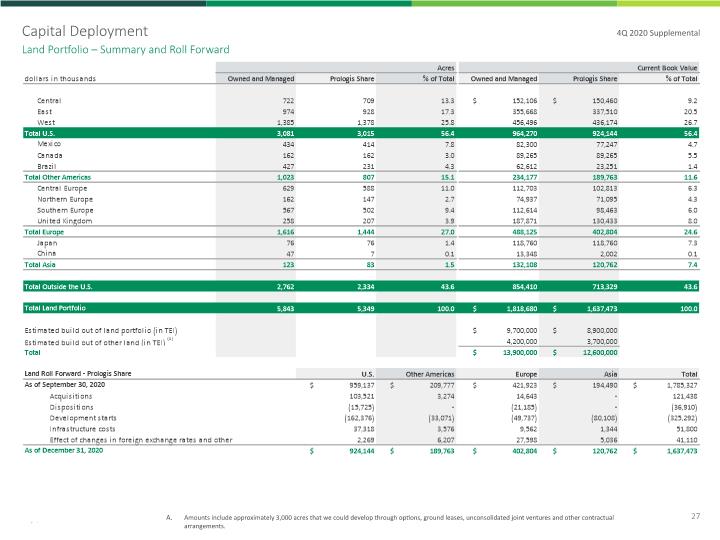Click the Acres column group header
720x540 pixels.
coord(445,68)
